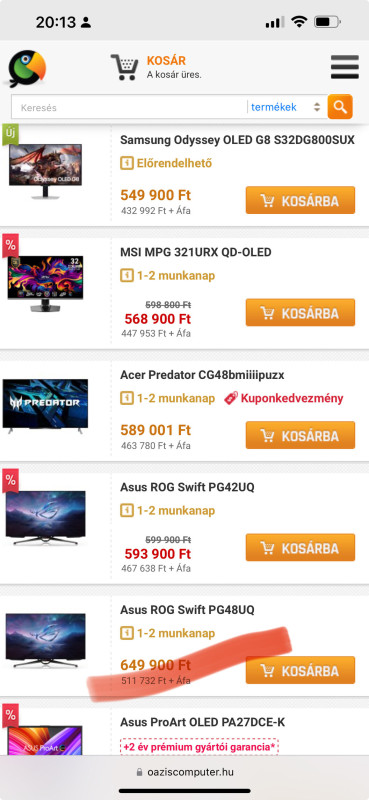Tap the Új badge on Samsung Odyssey
The image size is (369, 800).
pos(10,134)
